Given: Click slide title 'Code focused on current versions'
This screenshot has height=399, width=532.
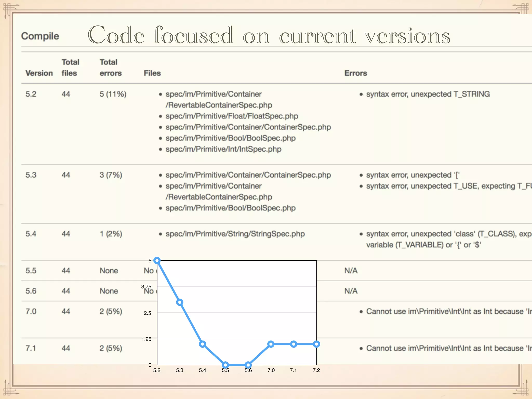Looking at the screenshot, I should point(269,35).
